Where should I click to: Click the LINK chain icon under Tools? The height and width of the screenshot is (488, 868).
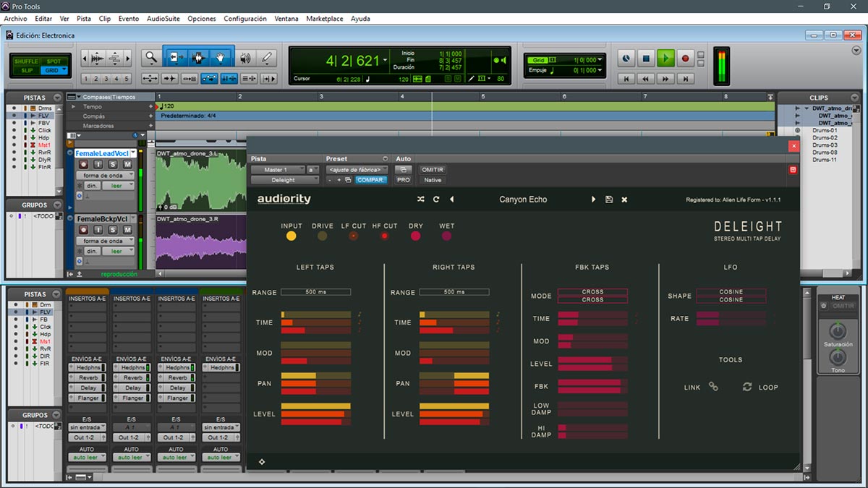[x=713, y=387]
